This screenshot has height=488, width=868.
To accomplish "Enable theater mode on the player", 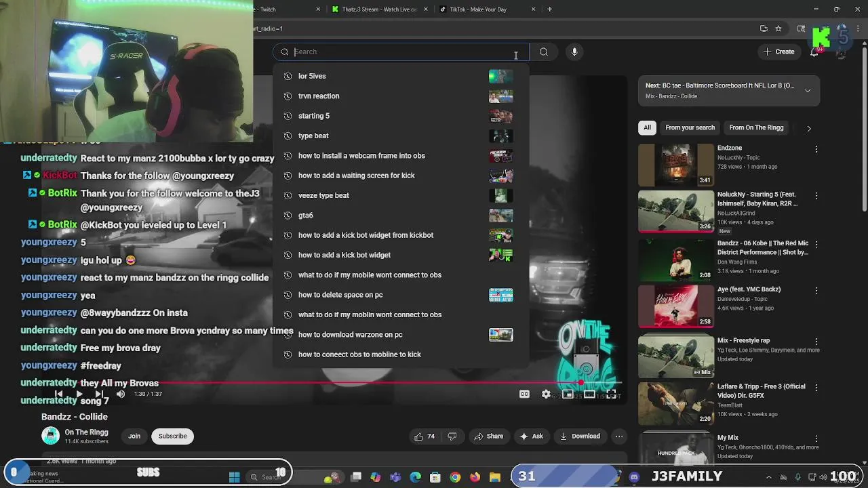I will point(589,394).
